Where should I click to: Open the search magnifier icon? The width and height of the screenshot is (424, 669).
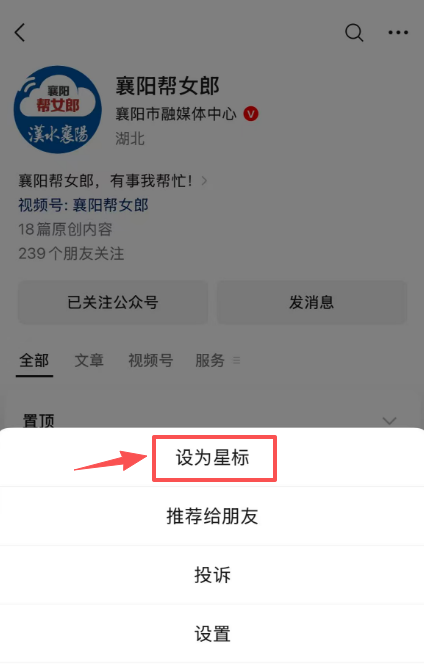(354, 32)
